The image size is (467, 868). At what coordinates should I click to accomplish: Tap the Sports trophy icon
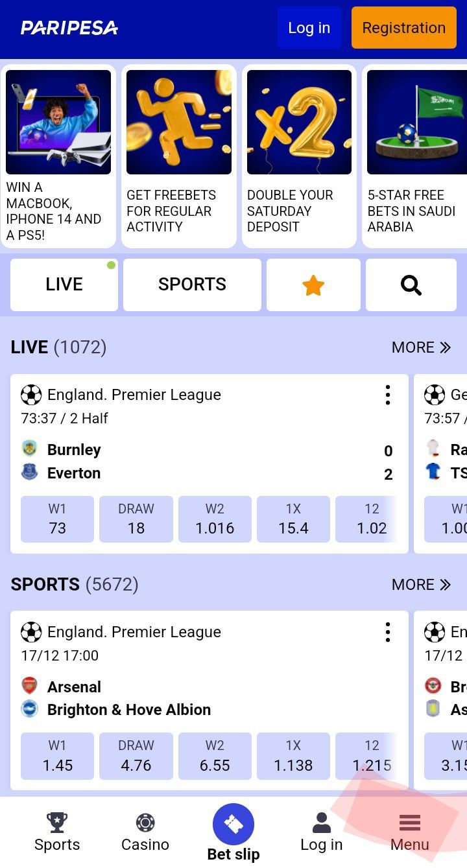57,823
